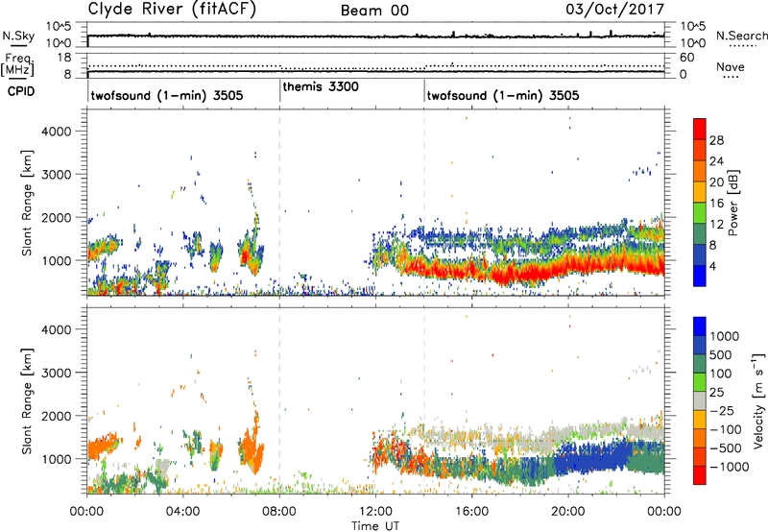Click the dotted line sample under 'N.Search'
Screen dimensions: 768x532
(x=742, y=46)
